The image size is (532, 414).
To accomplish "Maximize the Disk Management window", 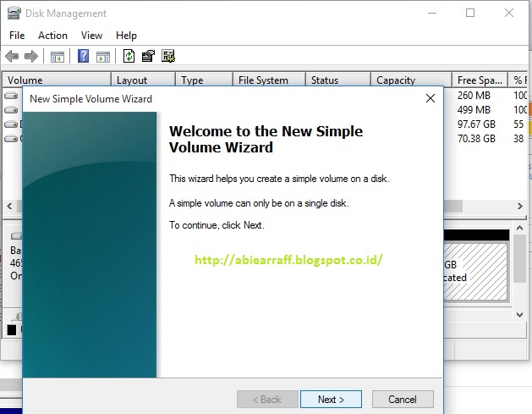I will pos(470,14).
